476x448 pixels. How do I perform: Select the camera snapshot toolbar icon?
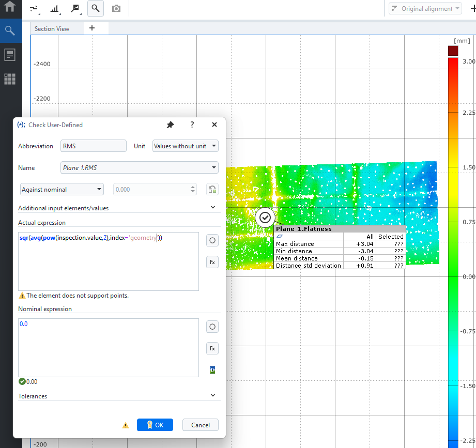pyautogui.click(x=116, y=8)
